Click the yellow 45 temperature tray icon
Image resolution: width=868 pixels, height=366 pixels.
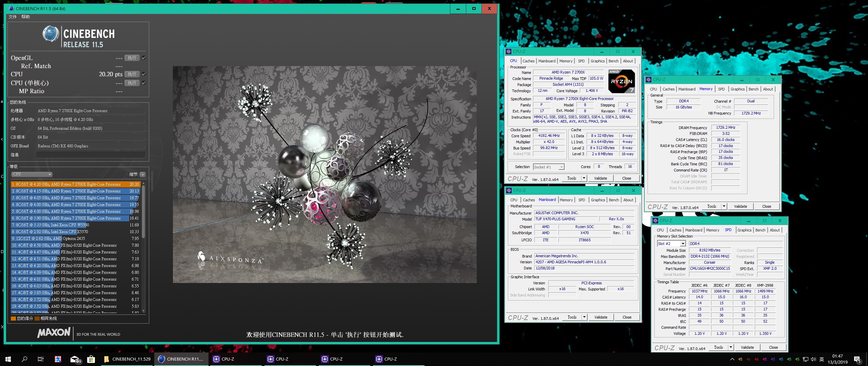[740, 360]
